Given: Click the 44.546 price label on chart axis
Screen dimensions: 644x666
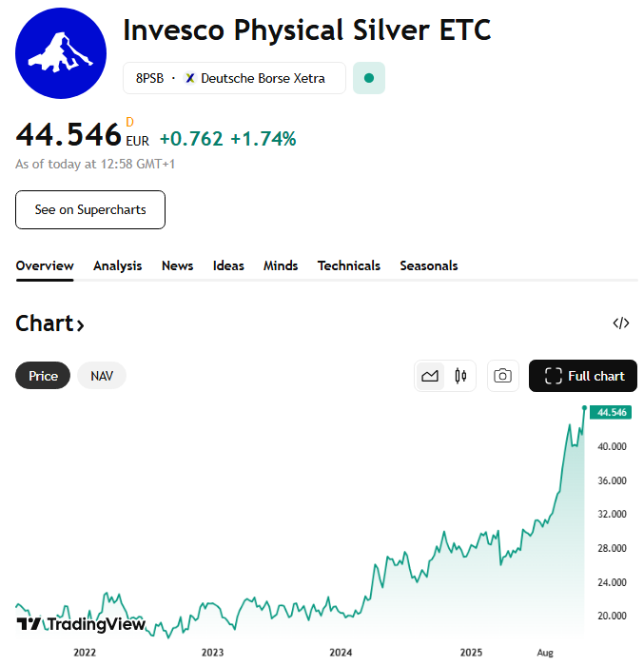Looking at the screenshot, I should point(611,412).
